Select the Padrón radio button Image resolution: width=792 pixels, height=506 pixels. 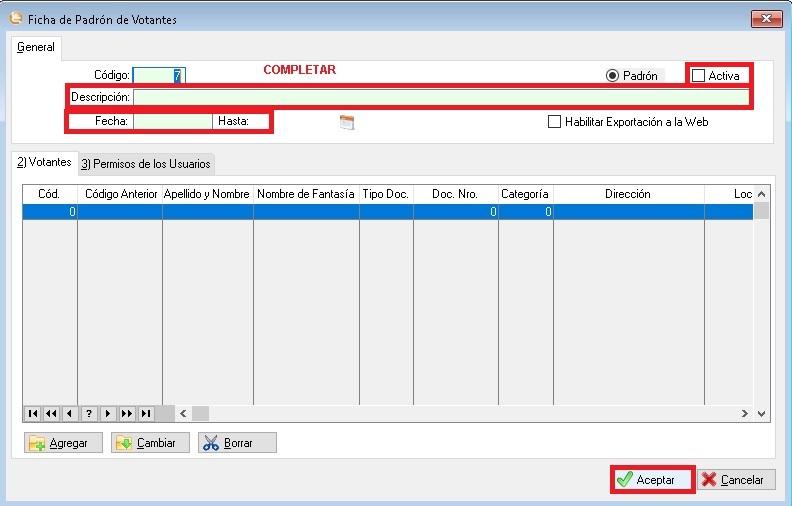[613, 76]
